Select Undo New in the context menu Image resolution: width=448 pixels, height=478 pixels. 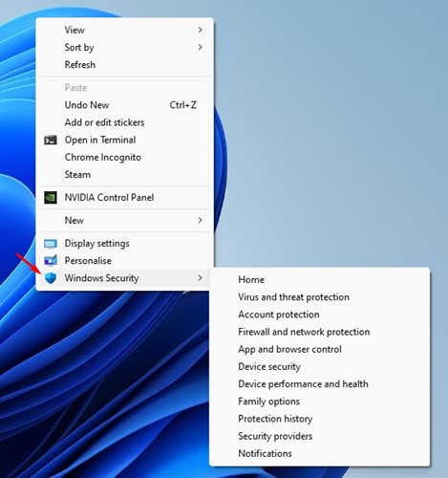click(x=124, y=105)
